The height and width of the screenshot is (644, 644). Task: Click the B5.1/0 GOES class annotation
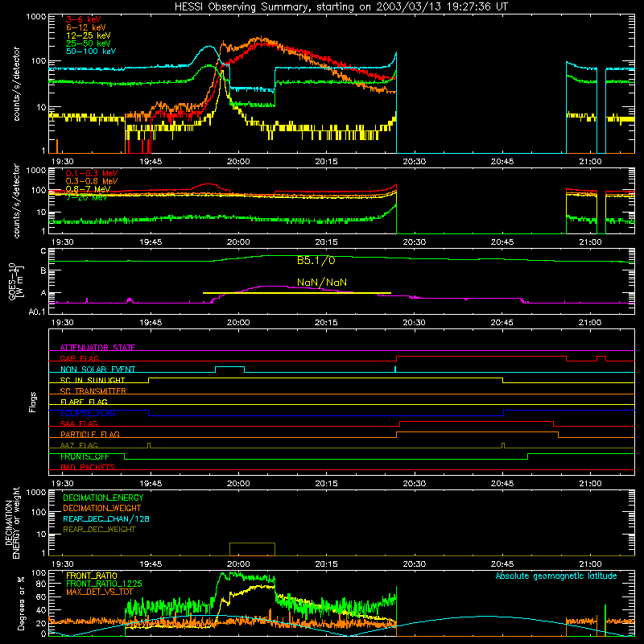(x=316, y=260)
